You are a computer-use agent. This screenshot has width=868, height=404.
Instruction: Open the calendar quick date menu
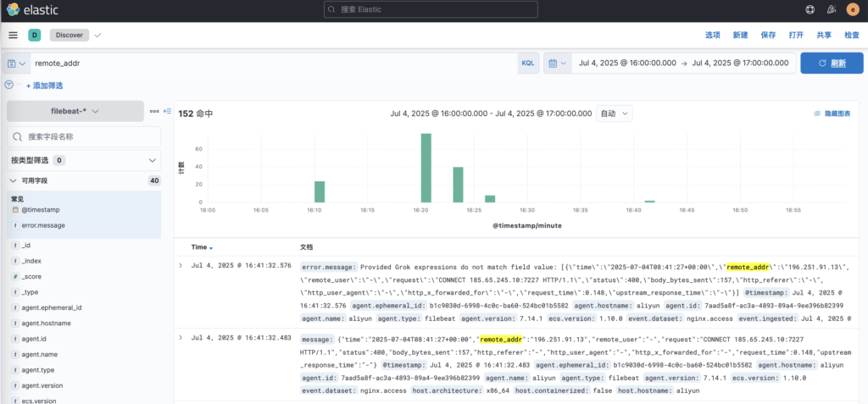click(558, 63)
